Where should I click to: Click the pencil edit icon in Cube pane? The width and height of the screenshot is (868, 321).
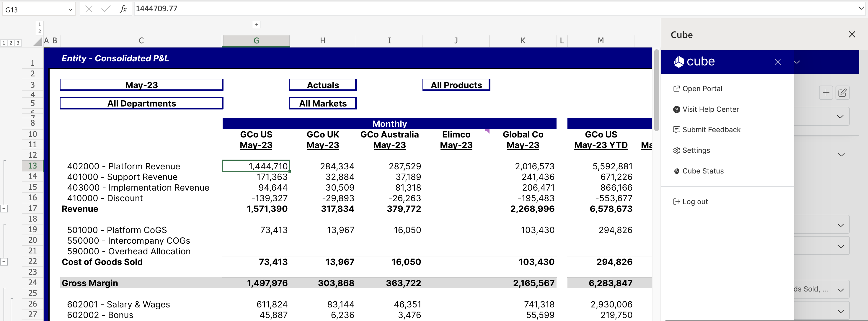(842, 93)
